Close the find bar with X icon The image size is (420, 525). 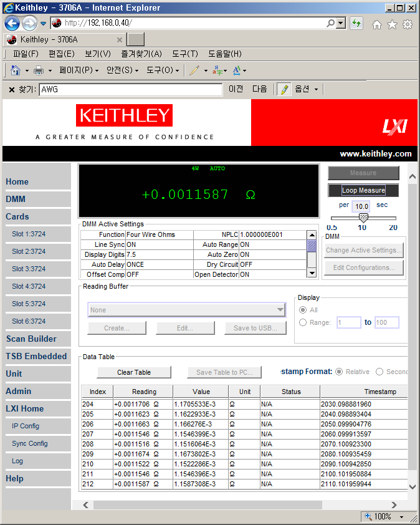click(x=11, y=90)
